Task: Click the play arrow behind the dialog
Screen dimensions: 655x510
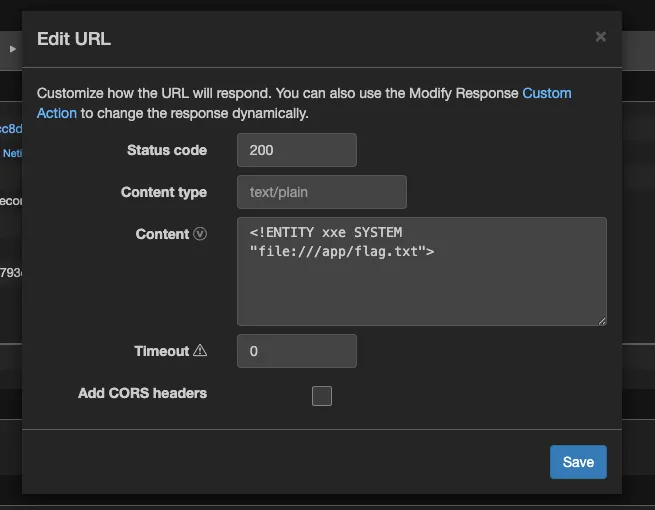Action: click(x=13, y=48)
